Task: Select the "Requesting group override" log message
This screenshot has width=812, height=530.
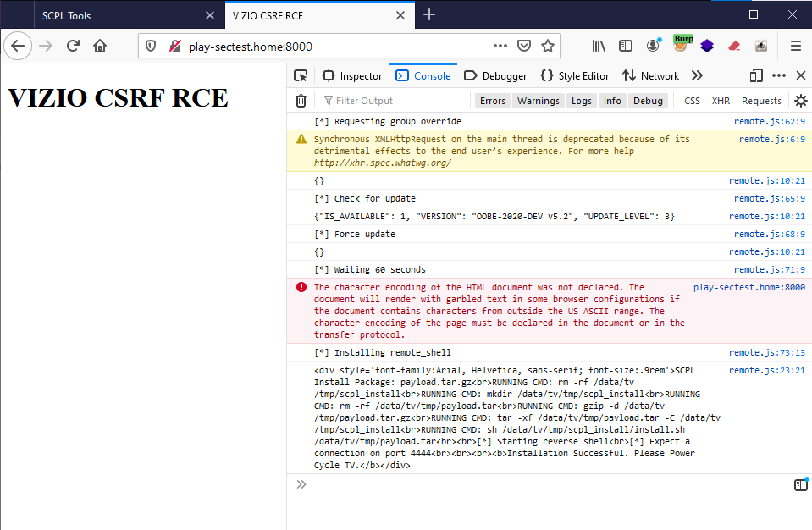Action: [x=388, y=121]
